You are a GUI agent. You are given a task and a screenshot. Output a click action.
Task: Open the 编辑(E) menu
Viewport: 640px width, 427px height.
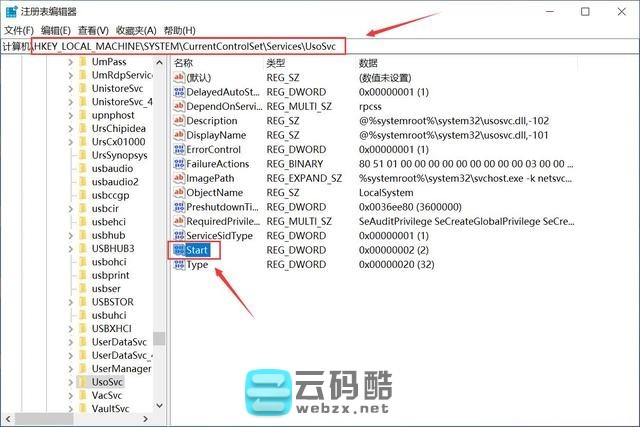pos(56,31)
